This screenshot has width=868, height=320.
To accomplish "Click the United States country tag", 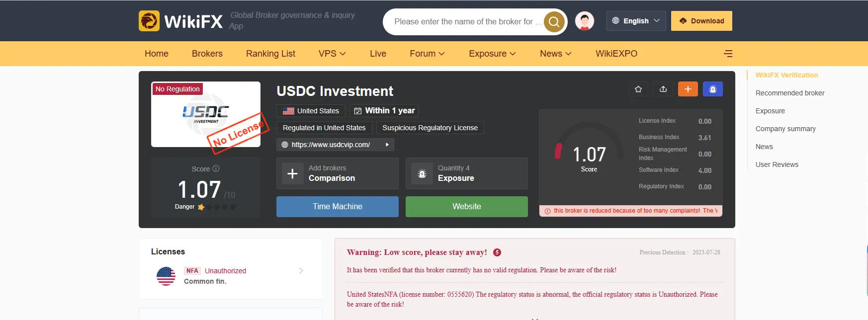I will [x=311, y=111].
